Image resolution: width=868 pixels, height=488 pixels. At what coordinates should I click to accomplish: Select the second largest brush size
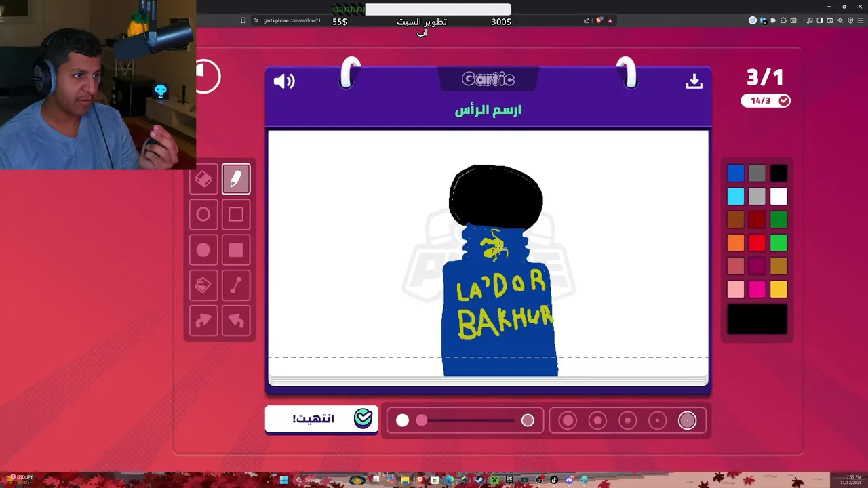tap(597, 421)
